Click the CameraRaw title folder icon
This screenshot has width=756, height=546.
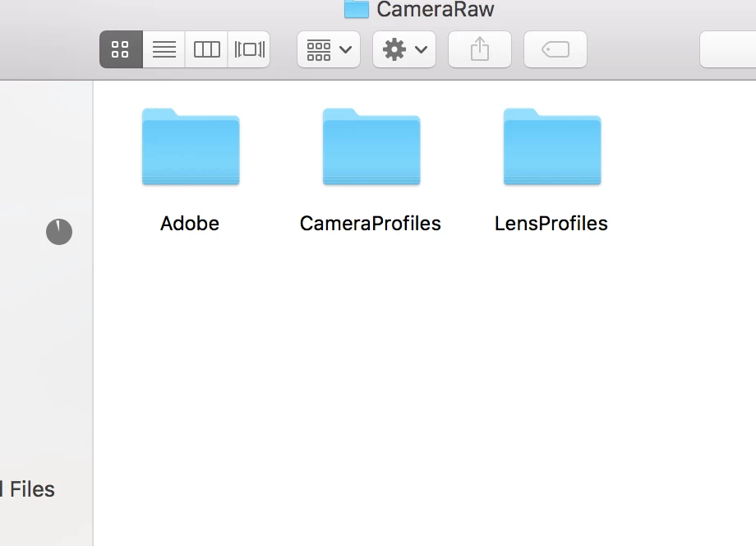[x=357, y=9]
